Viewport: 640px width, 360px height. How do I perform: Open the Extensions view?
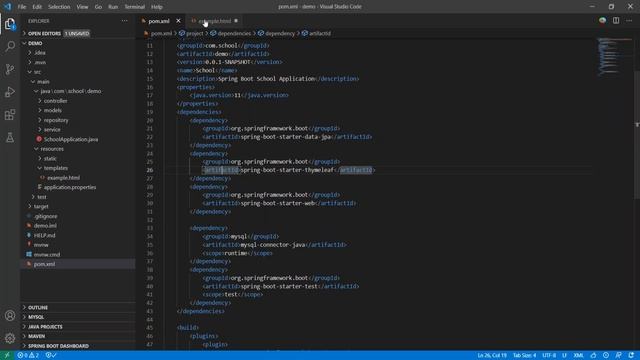click(x=10, y=115)
